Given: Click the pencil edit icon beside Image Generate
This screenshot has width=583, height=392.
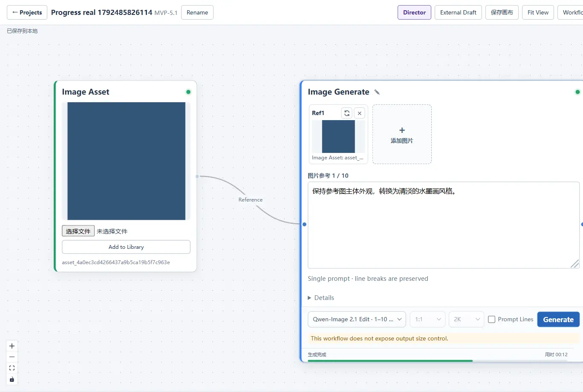Looking at the screenshot, I should point(377,92).
